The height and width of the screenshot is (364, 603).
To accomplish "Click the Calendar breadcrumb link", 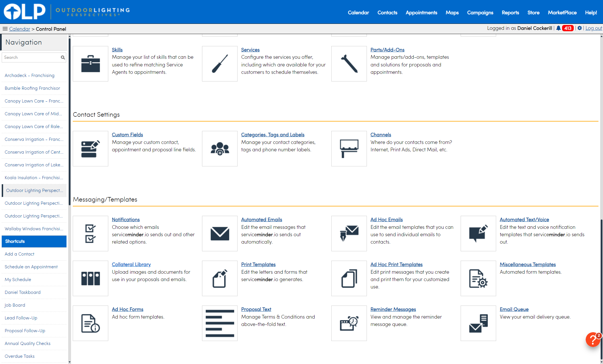I will pos(20,29).
